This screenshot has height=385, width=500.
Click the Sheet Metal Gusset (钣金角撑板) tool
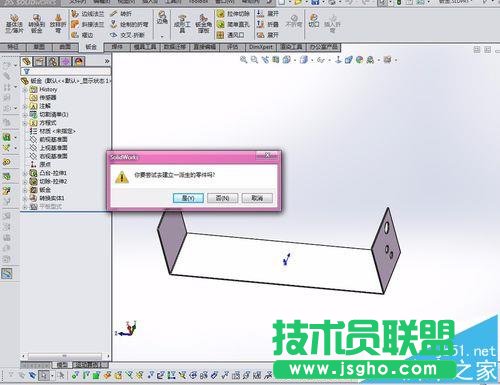[203, 24]
